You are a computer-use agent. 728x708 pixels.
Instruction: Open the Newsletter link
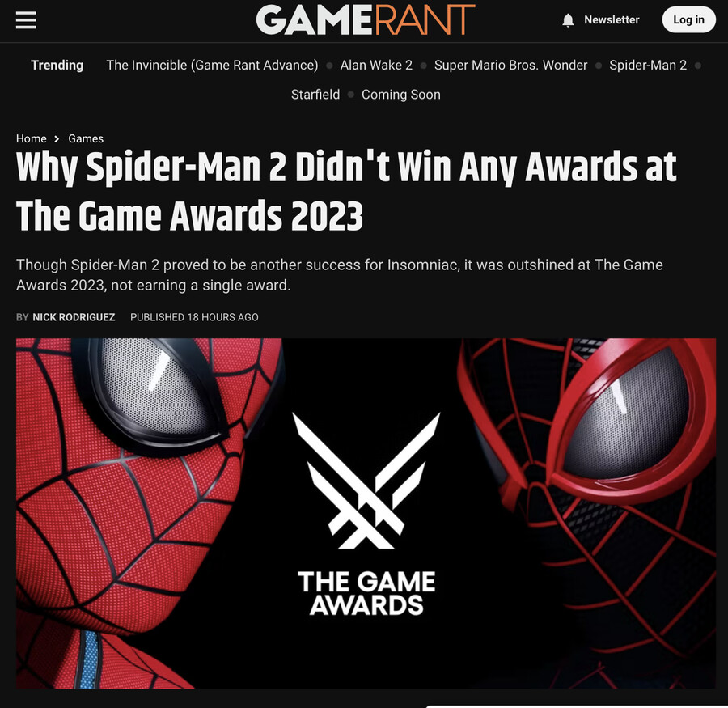tap(612, 20)
